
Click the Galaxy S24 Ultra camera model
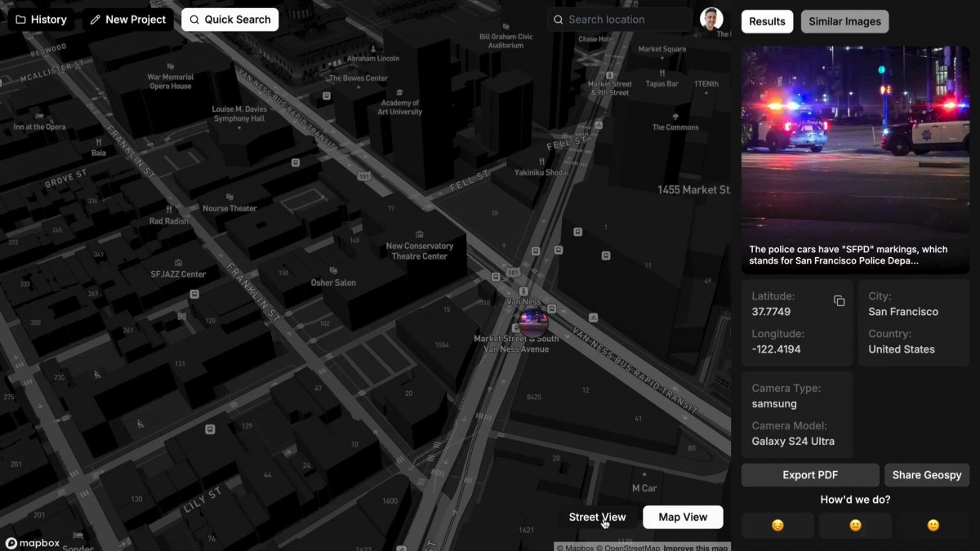coord(793,442)
